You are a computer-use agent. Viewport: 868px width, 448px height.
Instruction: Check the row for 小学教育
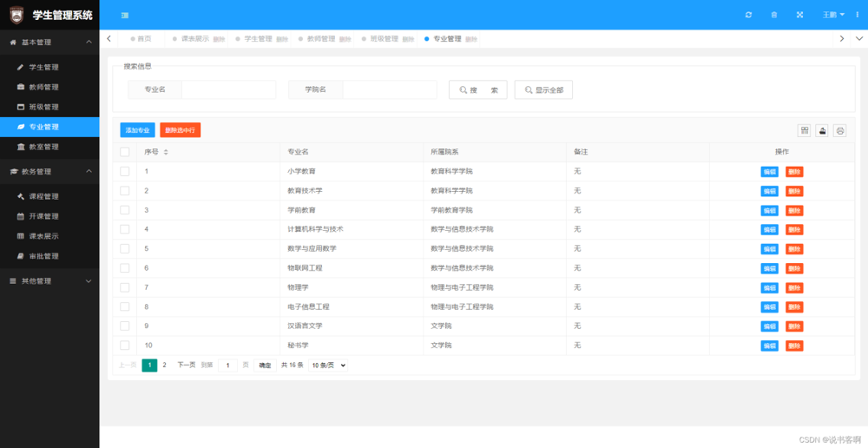pyautogui.click(x=124, y=171)
